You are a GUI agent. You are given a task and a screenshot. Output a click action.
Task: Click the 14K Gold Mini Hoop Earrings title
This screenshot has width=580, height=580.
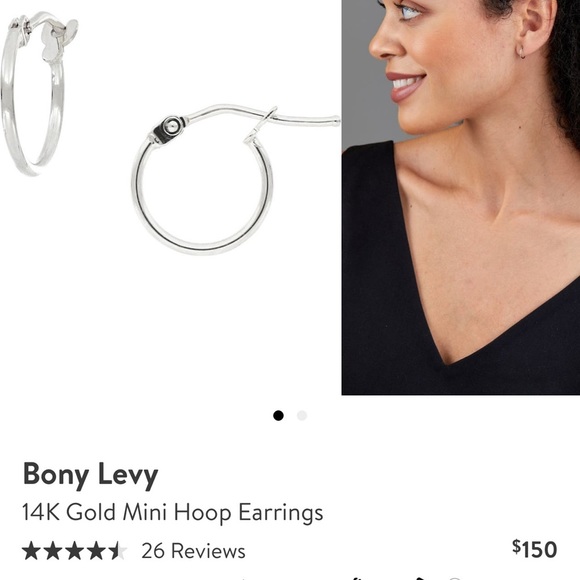[173, 513]
